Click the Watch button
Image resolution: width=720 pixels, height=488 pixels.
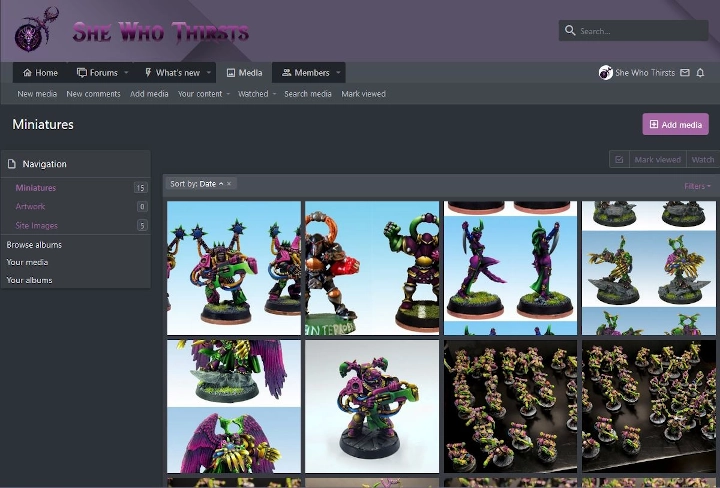(x=703, y=159)
